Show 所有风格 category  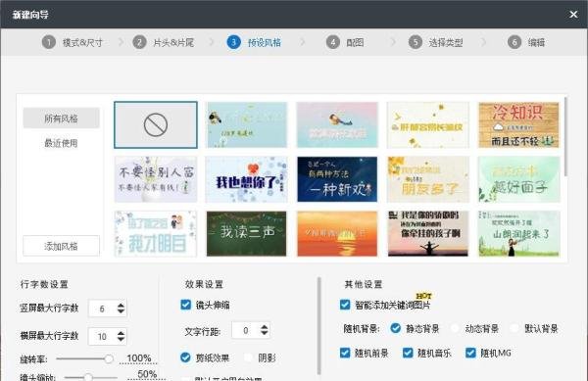61,119
